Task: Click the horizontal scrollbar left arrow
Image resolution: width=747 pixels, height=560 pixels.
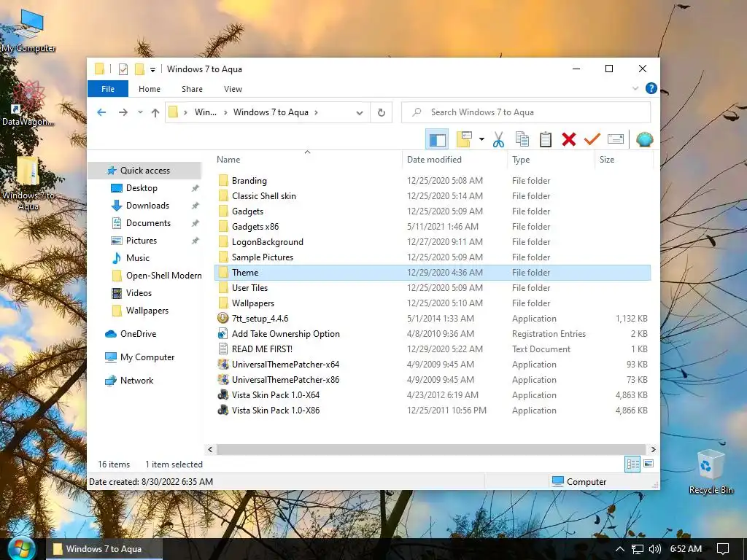Action: pos(211,449)
